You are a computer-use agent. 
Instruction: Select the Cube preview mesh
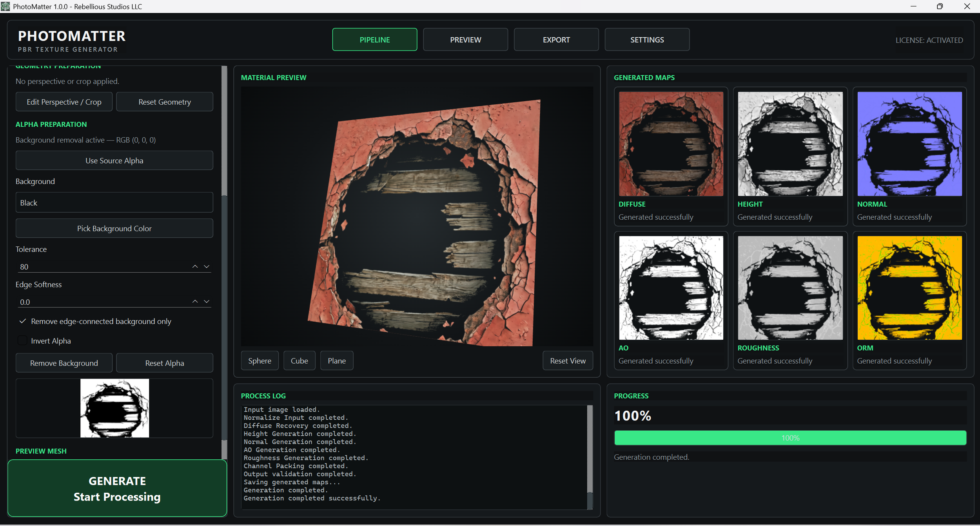pos(299,361)
